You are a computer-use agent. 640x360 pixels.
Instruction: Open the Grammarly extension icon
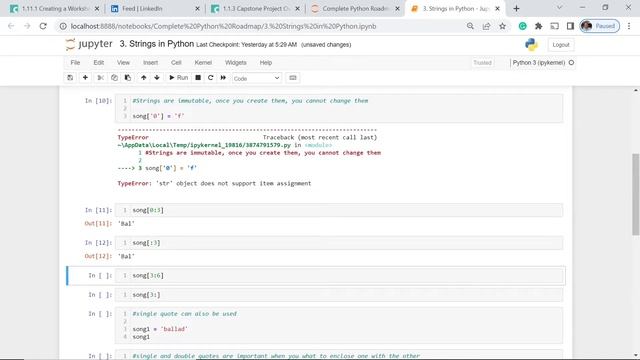[522, 26]
